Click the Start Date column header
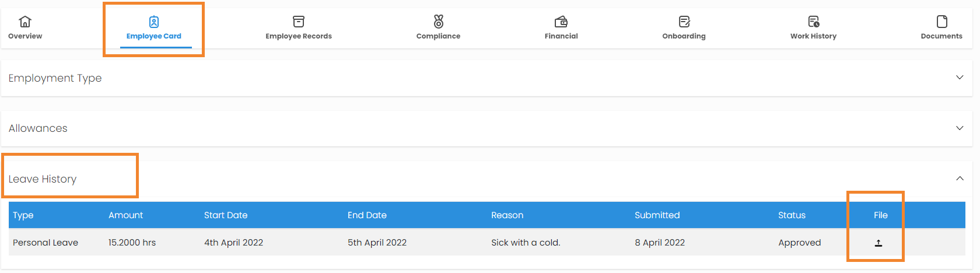Screen dimensions: 980x273 tap(226, 215)
